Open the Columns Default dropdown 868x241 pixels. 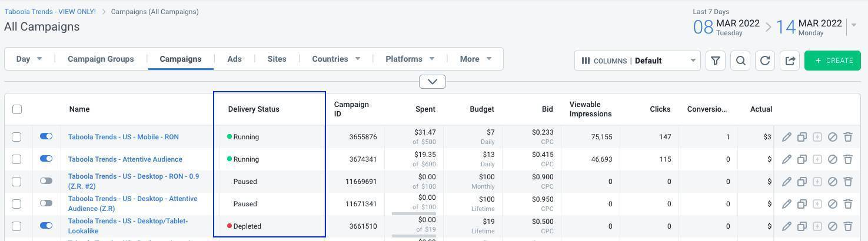[637, 61]
